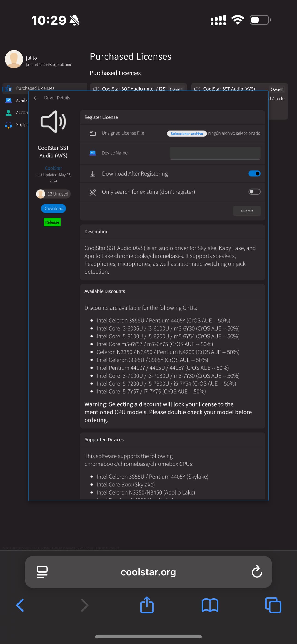Open the Safari tabs overview icon
The width and height of the screenshot is (297, 644).
click(x=273, y=605)
